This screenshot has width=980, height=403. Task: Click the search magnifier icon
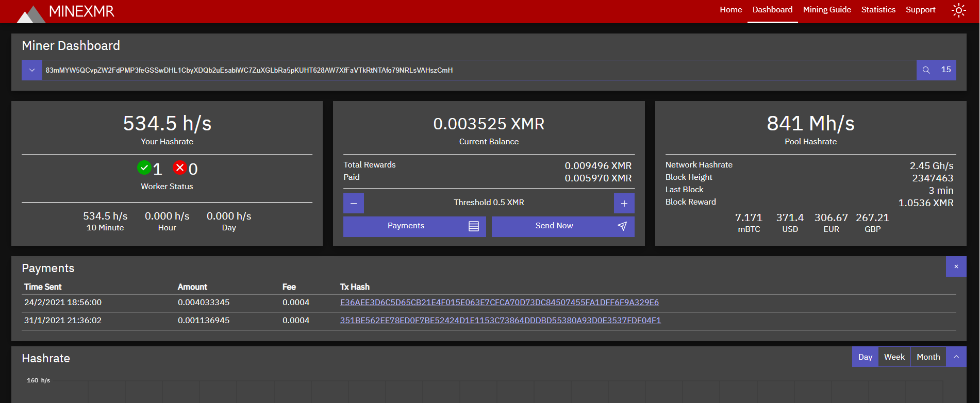pos(926,70)
